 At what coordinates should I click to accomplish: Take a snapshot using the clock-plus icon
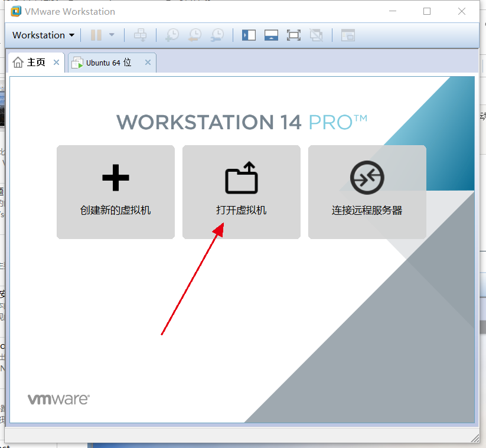(172, 35)
